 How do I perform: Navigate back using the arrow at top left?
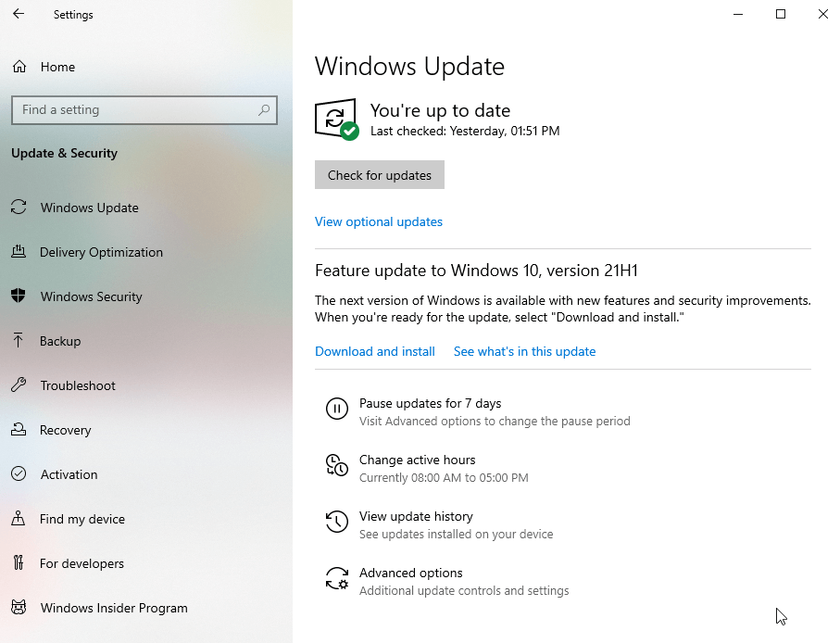pos(19,14)
